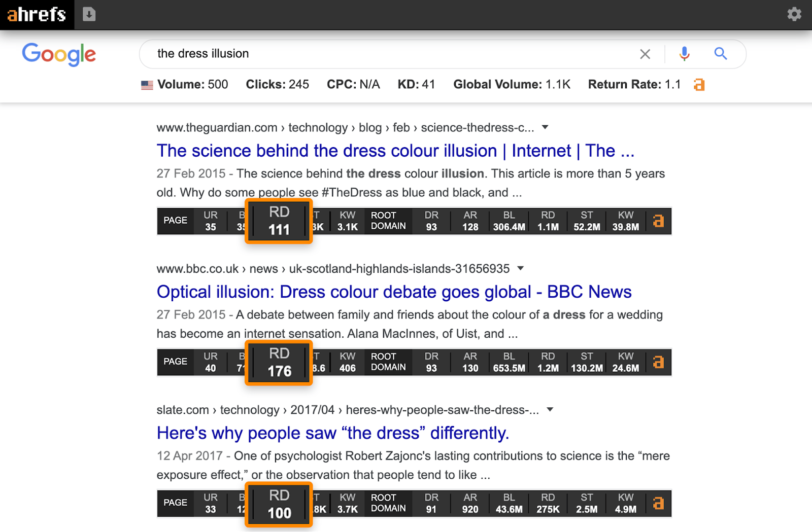812x532 pixels.
Task: Click the Google logo
Action: [x=59, y=54]
